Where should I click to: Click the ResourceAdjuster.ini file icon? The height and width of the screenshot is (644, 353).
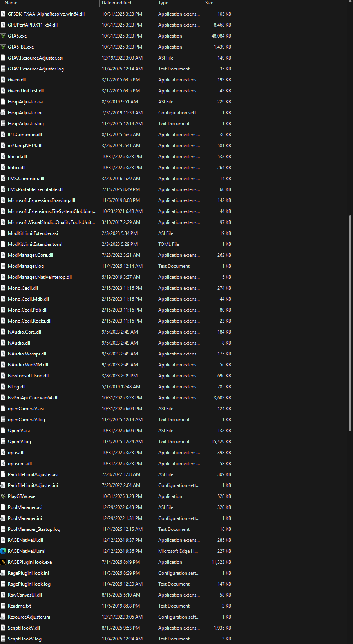[3, 617]
